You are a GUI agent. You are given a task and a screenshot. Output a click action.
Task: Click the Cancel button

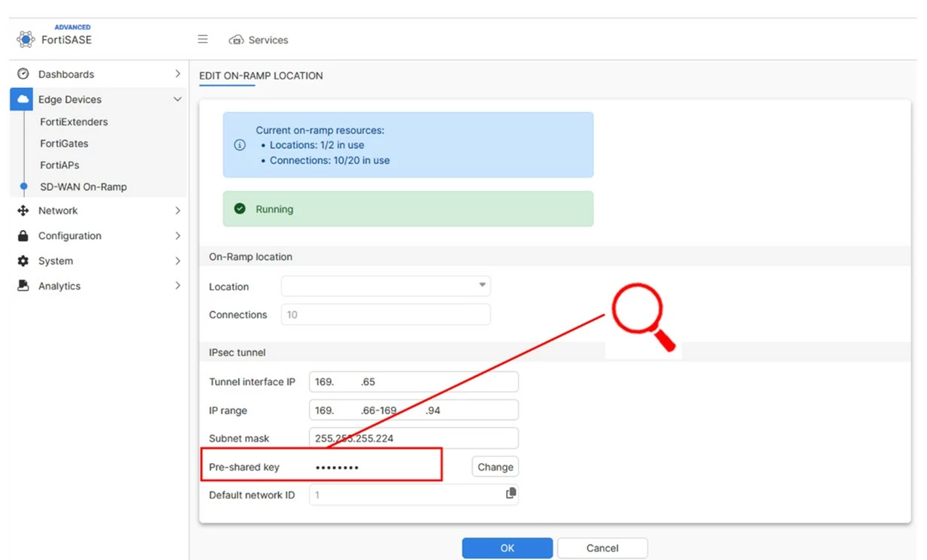point(602,548)
